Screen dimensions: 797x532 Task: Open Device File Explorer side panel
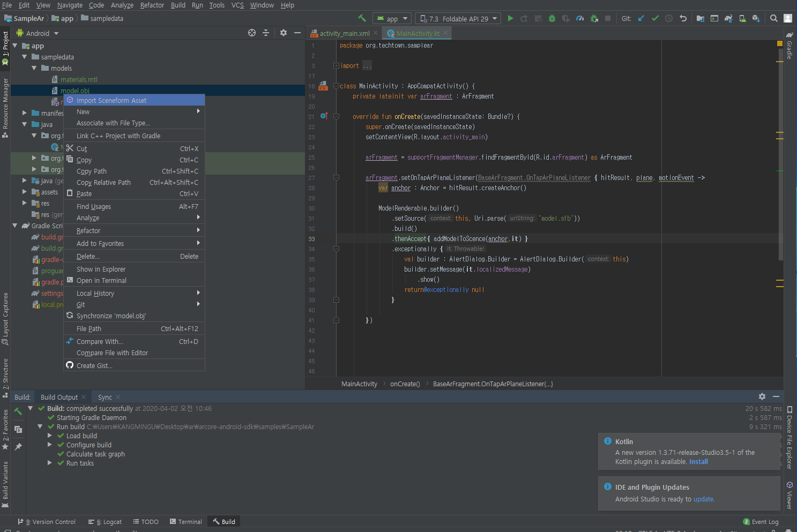pyautogui.click(x=790, y=438)
